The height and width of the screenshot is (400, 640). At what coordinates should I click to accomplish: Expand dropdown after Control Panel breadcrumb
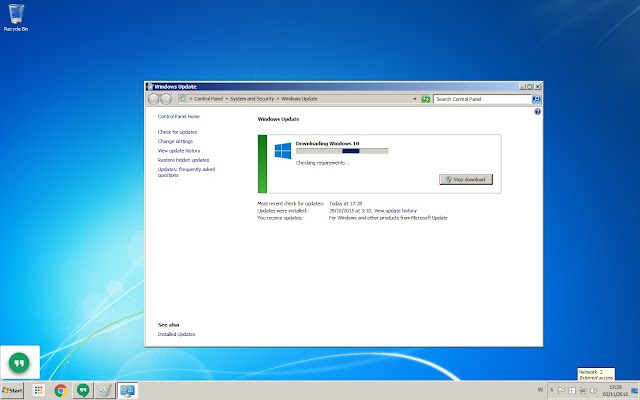coord(227,99)
